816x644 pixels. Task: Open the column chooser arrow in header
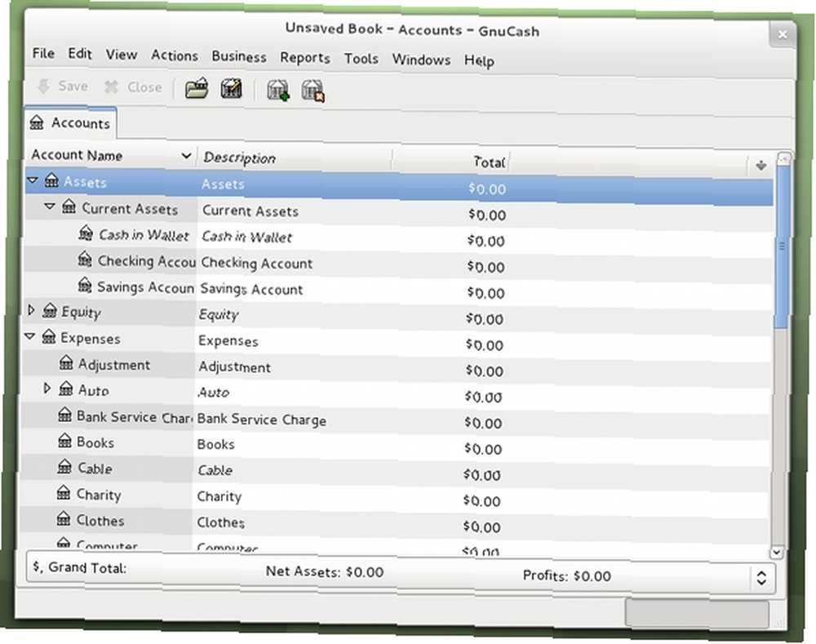[x=761, y=166]
